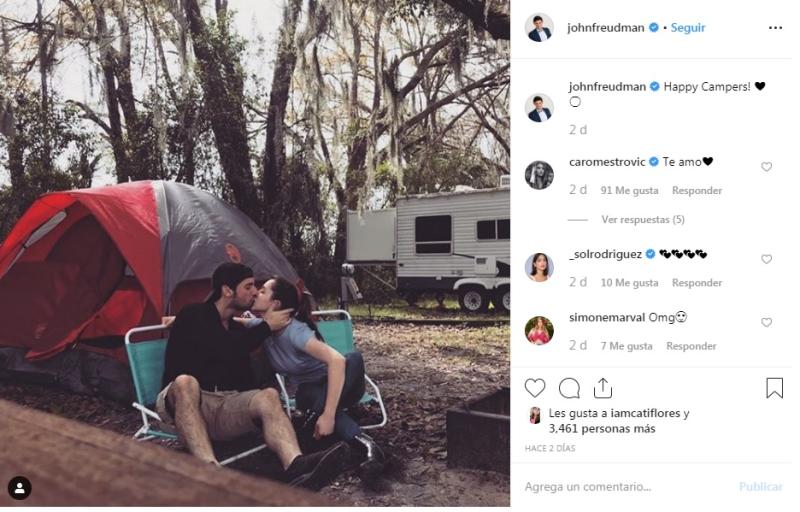The image size is (800, 512).
Task: Like _solrodriguez's comment
Action: coord(767,259)
